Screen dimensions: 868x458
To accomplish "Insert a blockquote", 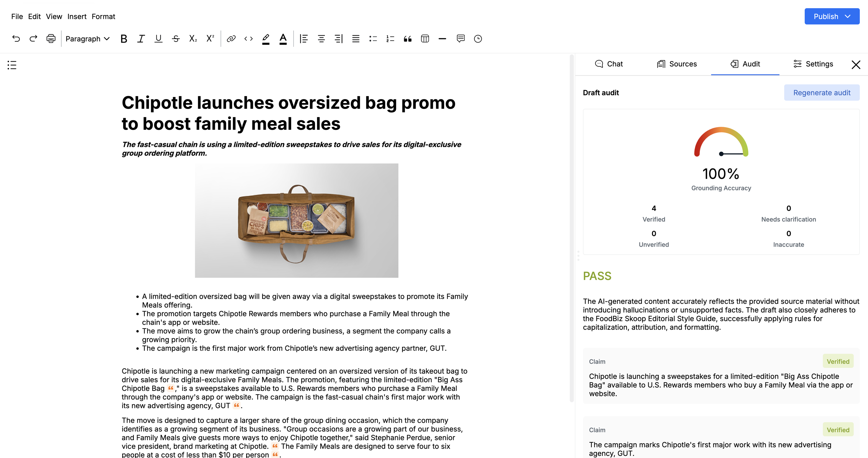I will [x=408, y=39].
